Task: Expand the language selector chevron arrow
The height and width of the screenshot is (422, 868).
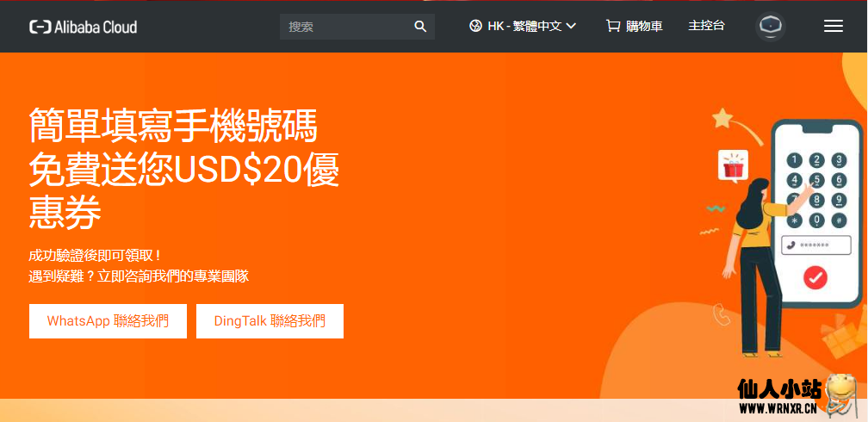Action: point(571,26)
